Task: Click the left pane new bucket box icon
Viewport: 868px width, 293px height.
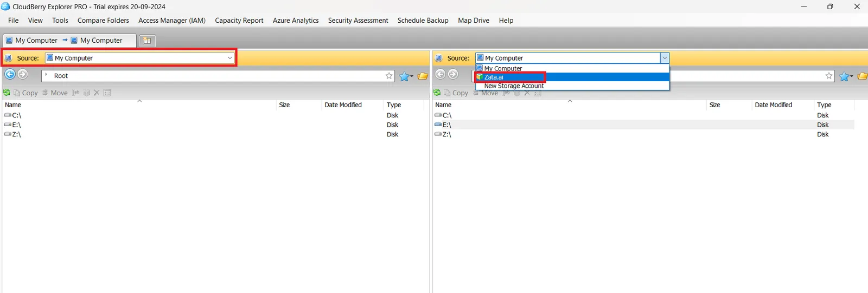Action: point(86,93)
